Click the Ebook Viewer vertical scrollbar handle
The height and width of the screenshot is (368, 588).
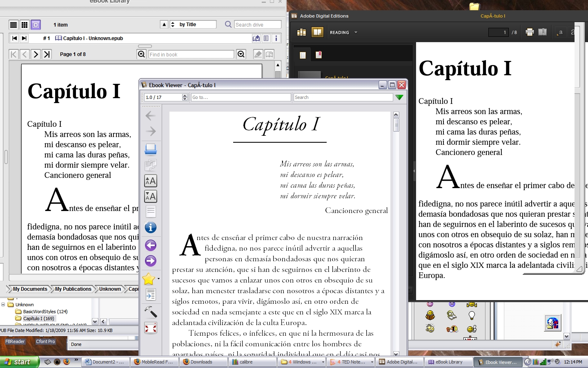click(x=396, y=125)
